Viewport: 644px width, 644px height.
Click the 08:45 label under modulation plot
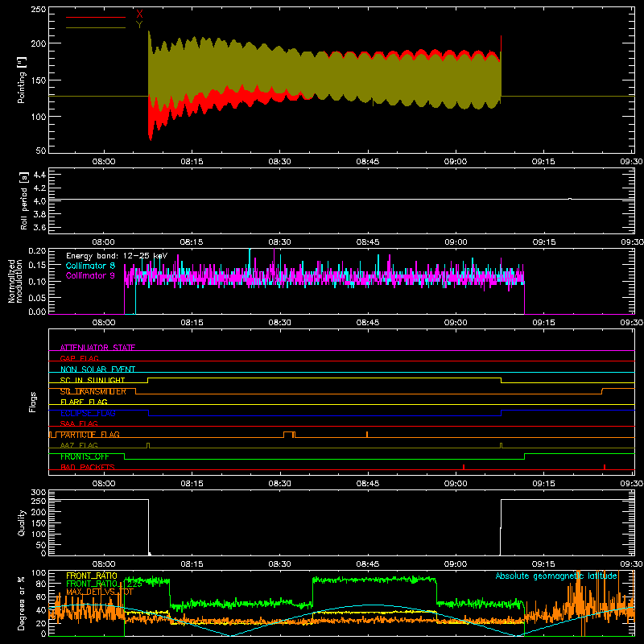[x=368, y=323]
